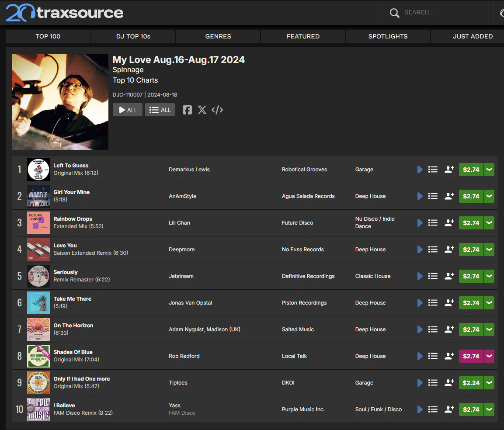Image resolution: width=504 pixels, height=430 pixels.
Task: Play the track Girl Your Mine
Action: coord(420,196)
